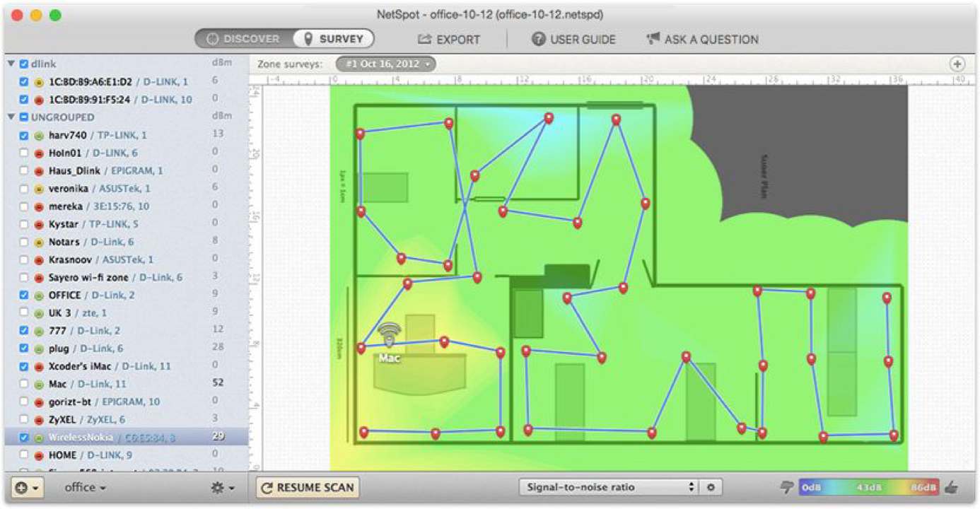The width and height of the screenshot is (980, 509).
Task: Click signal status icon for Sayero wi-fi zone
Action: pos(39,278)
